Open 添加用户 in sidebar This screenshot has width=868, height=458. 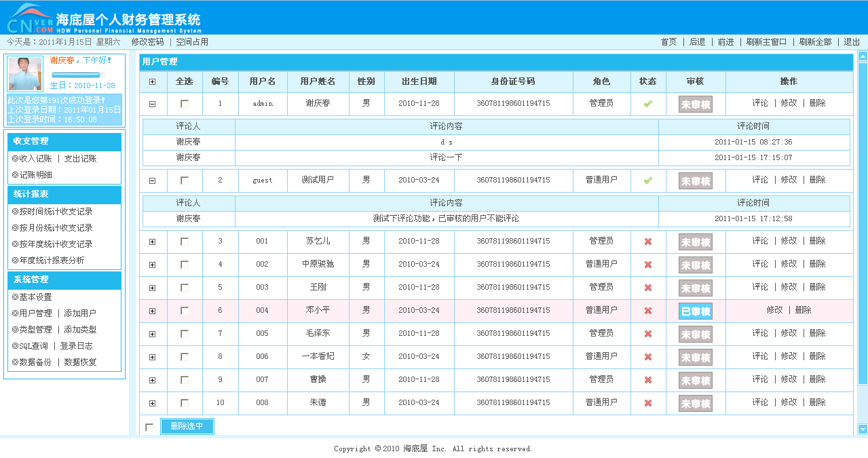point(80,313)
